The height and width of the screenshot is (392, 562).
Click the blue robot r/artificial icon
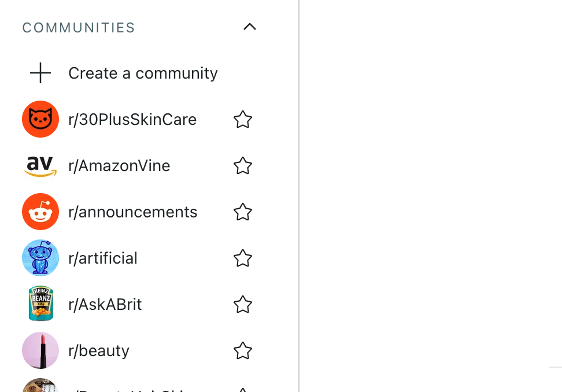[x=40, y=258]
